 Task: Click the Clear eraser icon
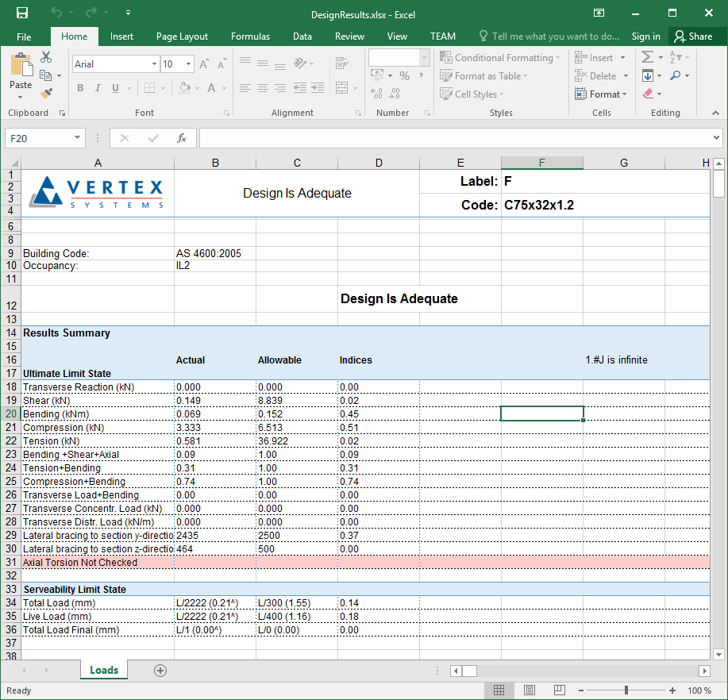pyautogui.click(x=649, y=94)
